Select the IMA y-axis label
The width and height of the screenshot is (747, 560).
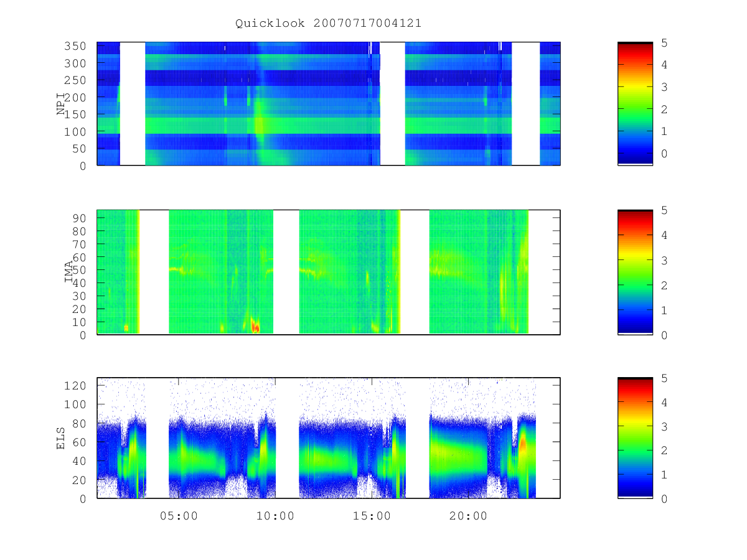(68, 272)
